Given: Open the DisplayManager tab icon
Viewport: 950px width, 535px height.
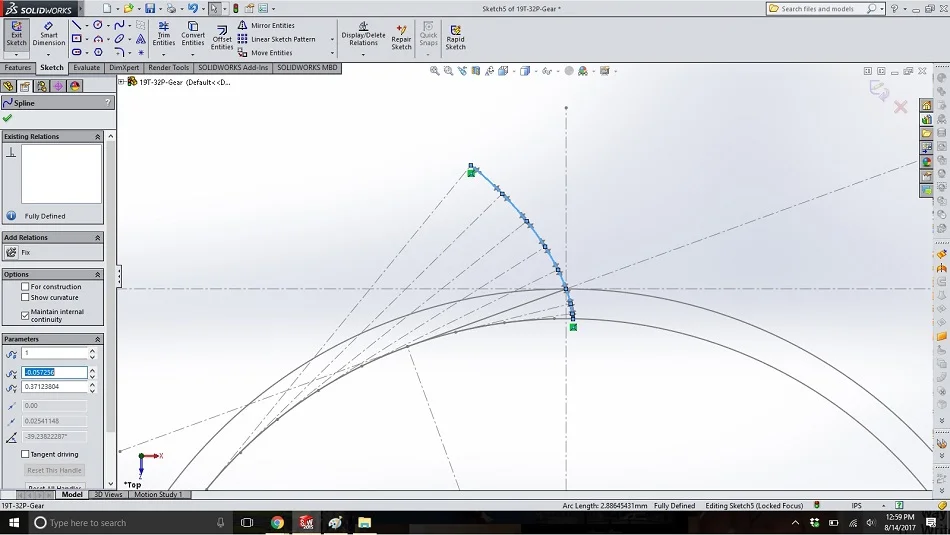Looking at the screenshot, I should point(75,86).
